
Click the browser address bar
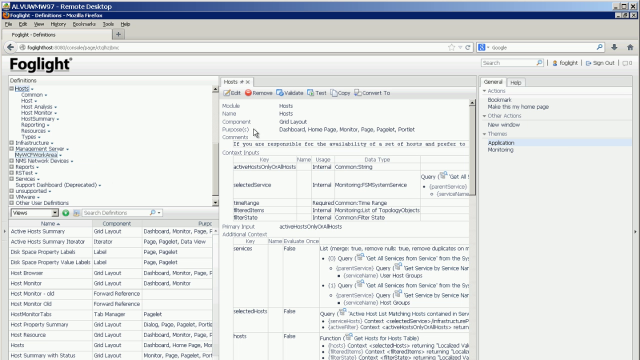point(237,47)
